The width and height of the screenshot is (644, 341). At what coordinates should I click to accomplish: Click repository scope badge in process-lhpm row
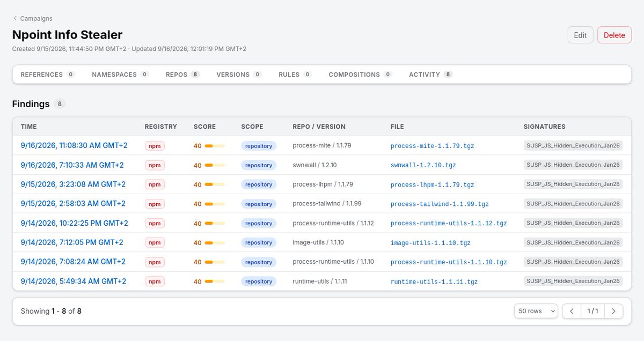coord(259,184)
